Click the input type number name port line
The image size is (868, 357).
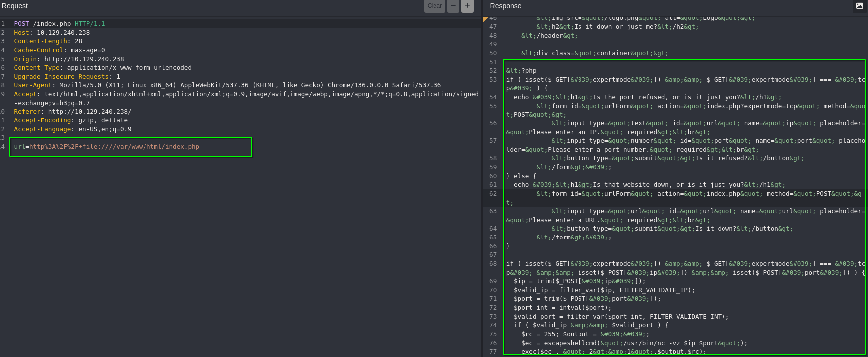coord(686,145)
